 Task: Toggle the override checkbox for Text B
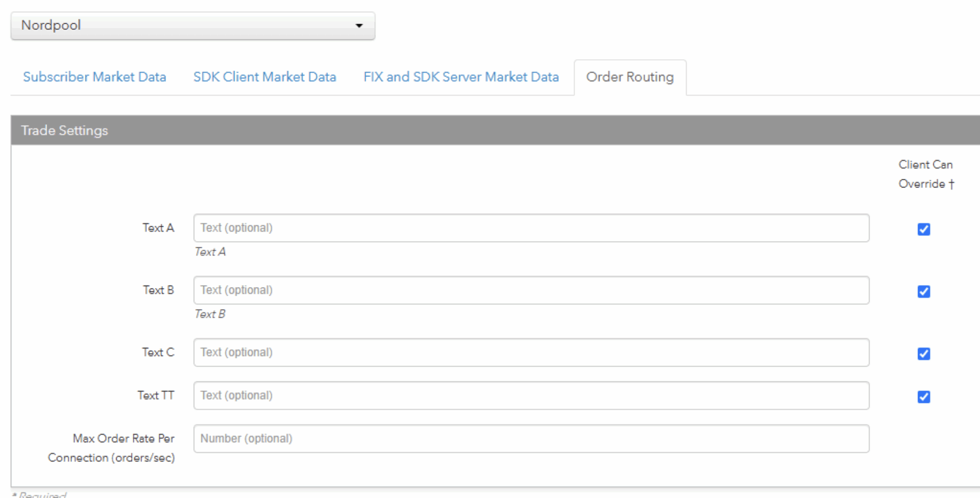923,291
